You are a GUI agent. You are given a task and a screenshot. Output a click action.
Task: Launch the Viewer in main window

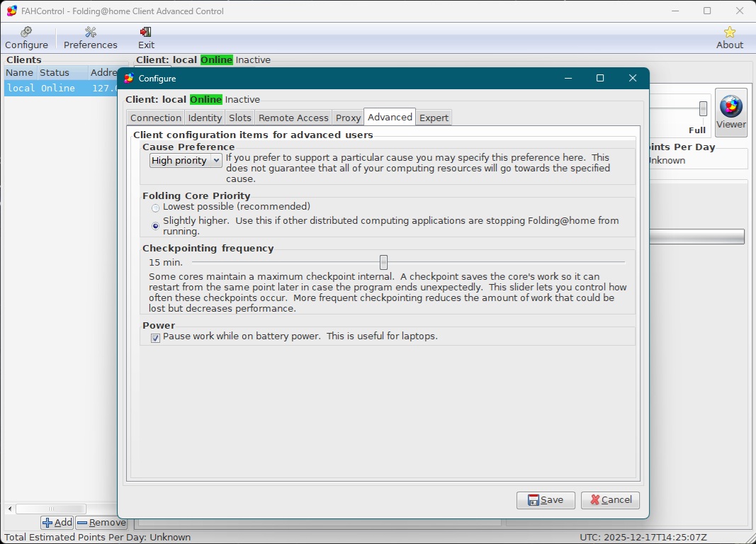pyautogui.click(x=731, y=112)
